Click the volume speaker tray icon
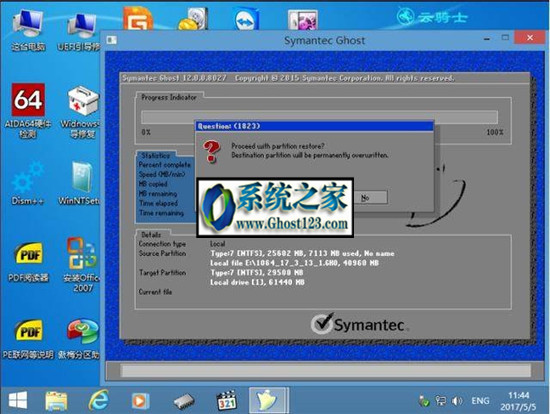 457,401
